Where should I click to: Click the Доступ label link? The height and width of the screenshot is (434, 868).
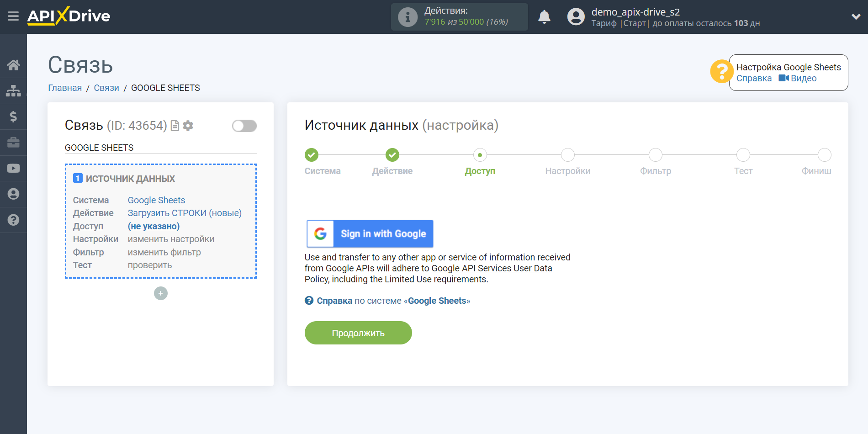click(88, 226)
